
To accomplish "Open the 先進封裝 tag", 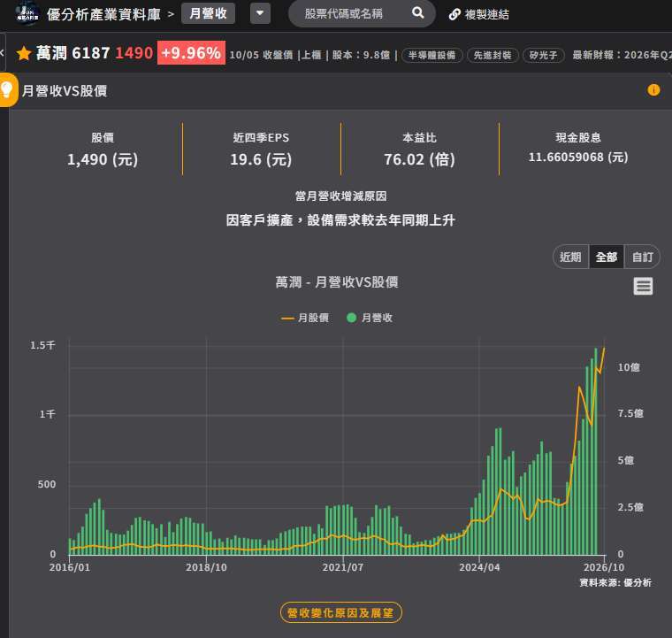I will tap(493, 56).
